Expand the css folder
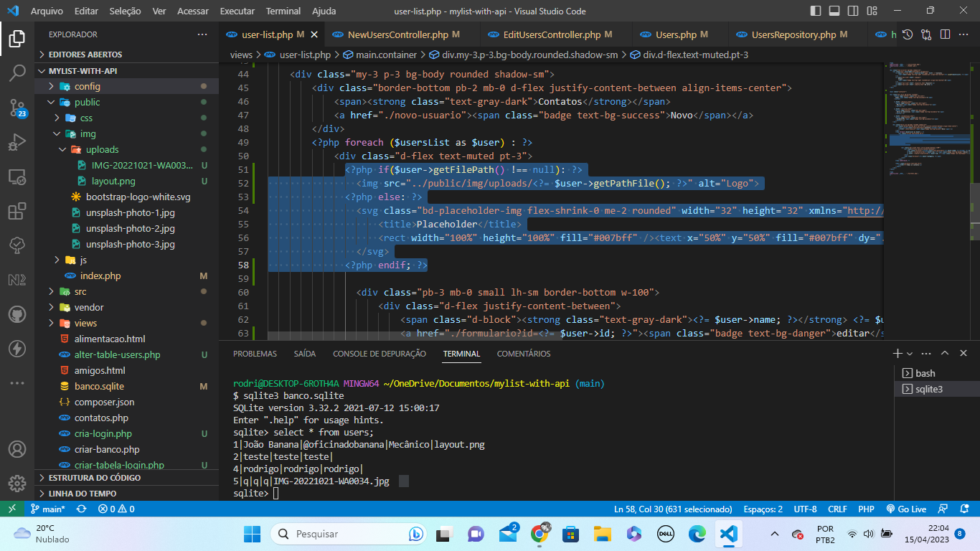980x551 pixels. pyautogui.click(x=127, y=118)
